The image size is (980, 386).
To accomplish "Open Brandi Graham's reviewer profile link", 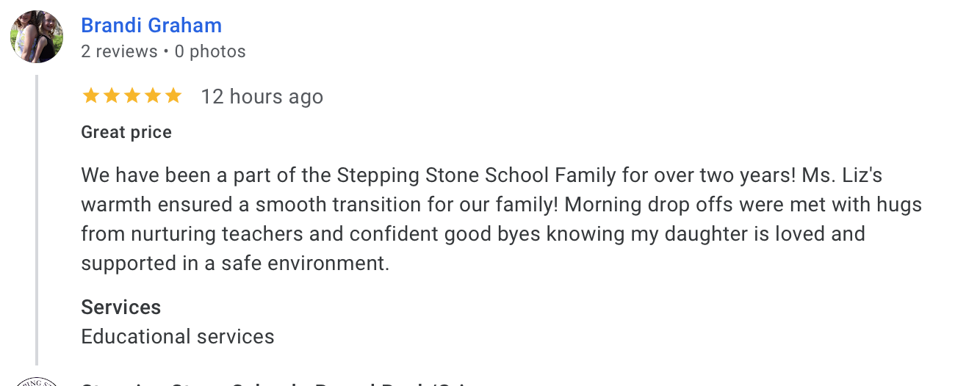I will pyautogui.click(x=151, y=26).
